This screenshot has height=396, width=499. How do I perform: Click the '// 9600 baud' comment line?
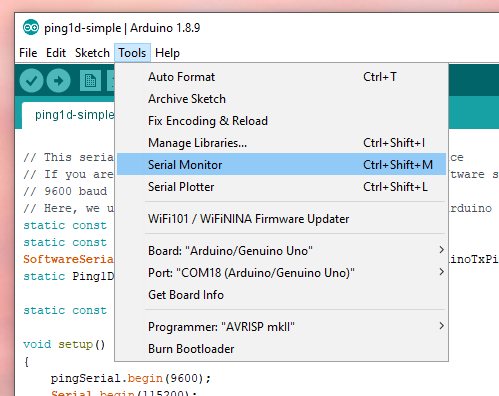pos(65,191)
